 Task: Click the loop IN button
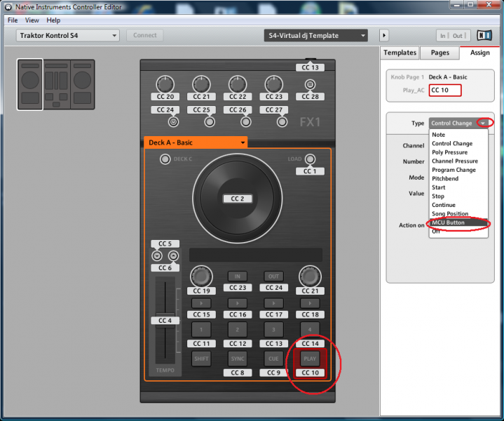click(238, 276)
